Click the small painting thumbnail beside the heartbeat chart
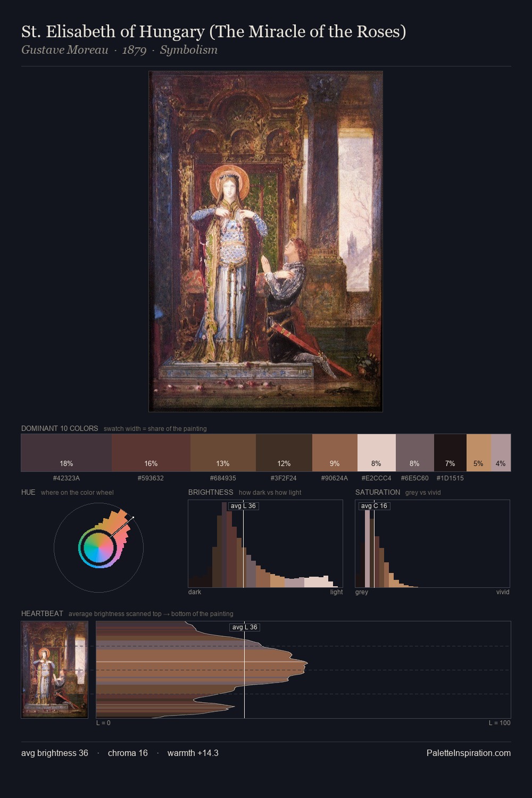This screenshot has height=798, width=532. pos(55,670)
